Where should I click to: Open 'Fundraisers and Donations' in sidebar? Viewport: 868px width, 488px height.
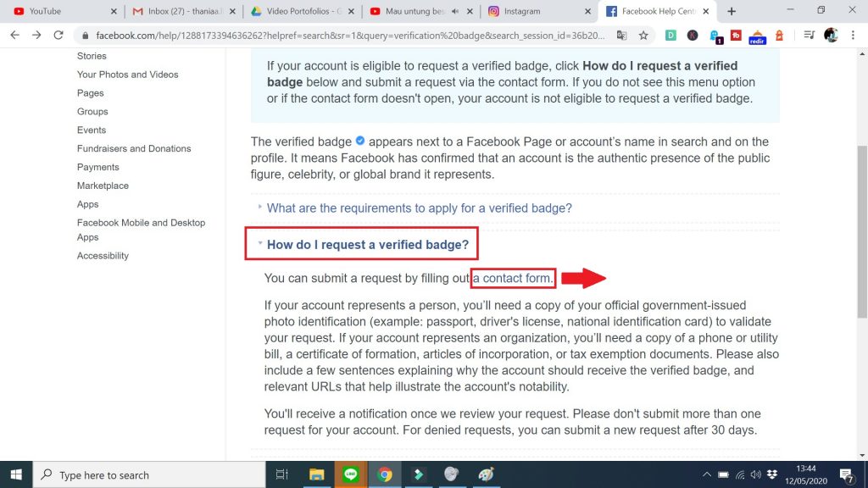coord(134,148)
